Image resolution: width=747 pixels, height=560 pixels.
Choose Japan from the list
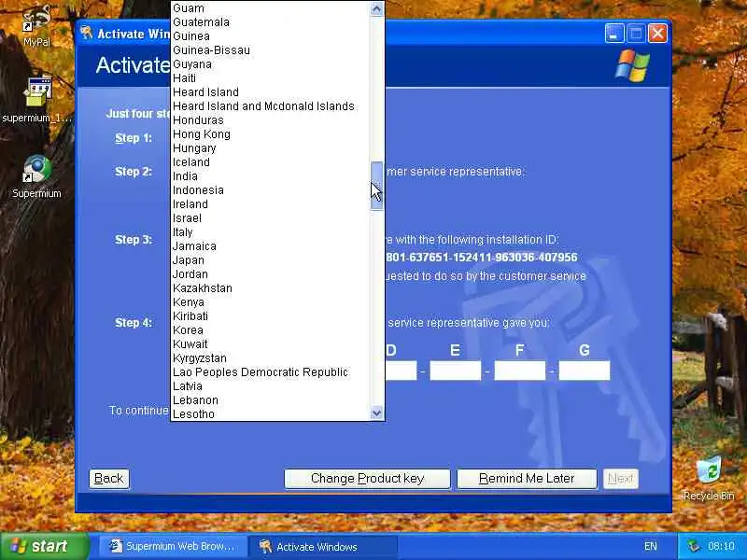click(271, 260)
